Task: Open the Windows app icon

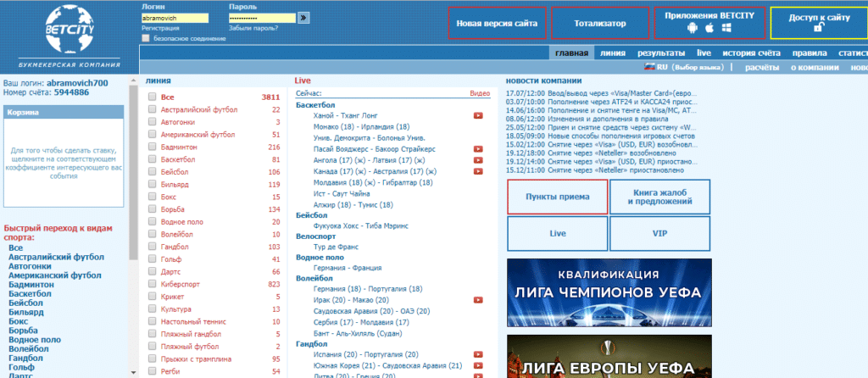Action: [x=726, y=28]
